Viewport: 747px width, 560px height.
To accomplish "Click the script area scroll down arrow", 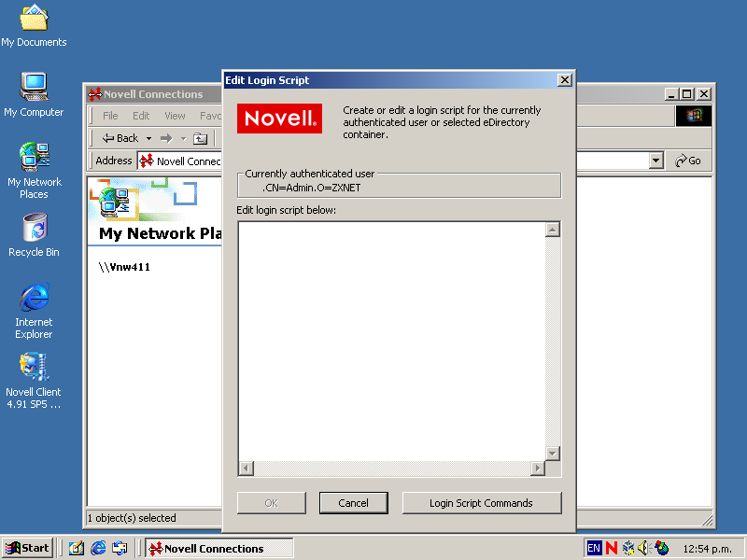I will pos(553,454).
